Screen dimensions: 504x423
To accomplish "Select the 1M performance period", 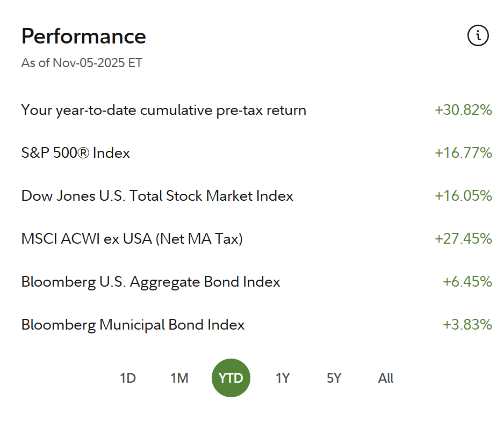I will pyautogui.click(x=179, y=378).
